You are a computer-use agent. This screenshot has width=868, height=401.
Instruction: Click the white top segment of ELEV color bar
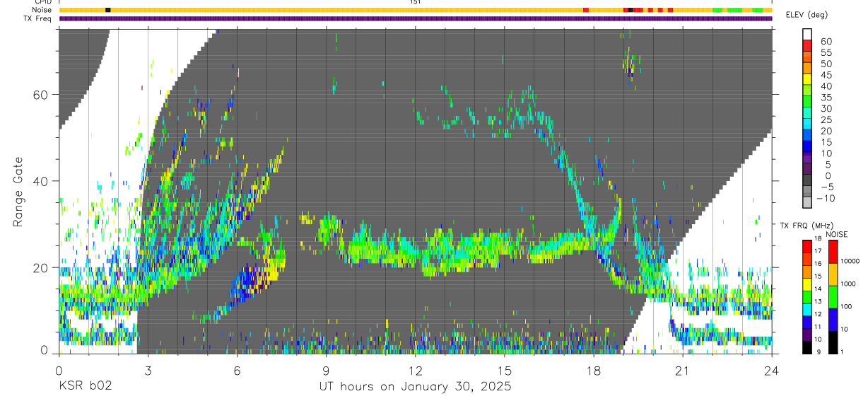click(x=807, y=34)
